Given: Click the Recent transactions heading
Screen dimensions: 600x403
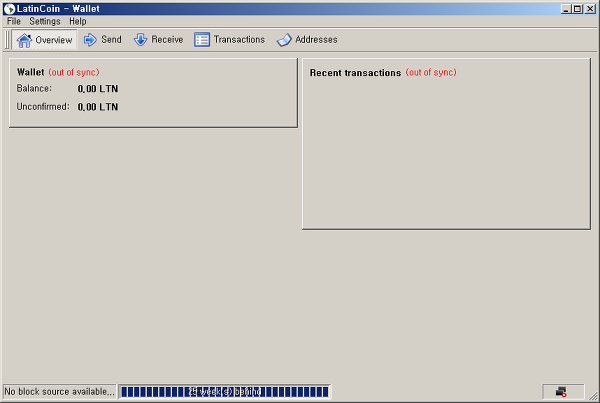Looking at the screenshot, I should pos(355,73).
